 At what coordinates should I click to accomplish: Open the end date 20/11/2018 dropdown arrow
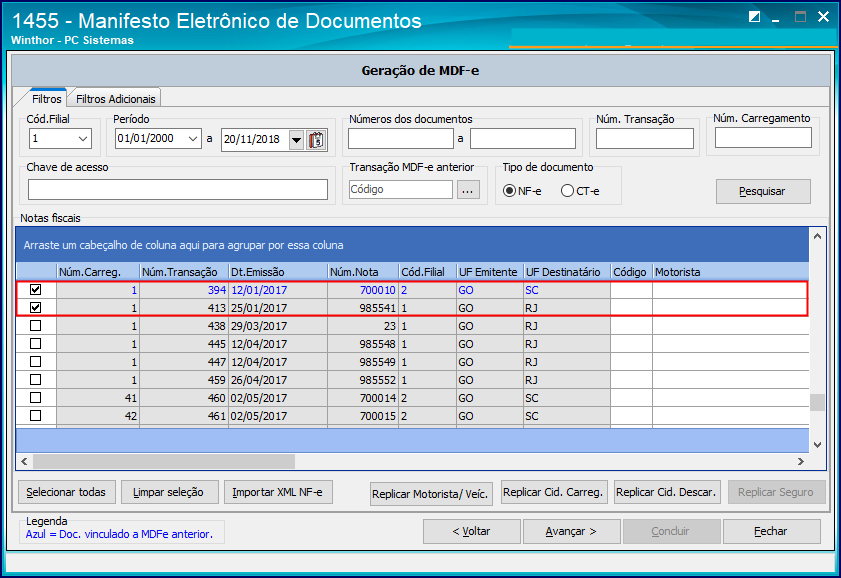[x=296, y=140]
